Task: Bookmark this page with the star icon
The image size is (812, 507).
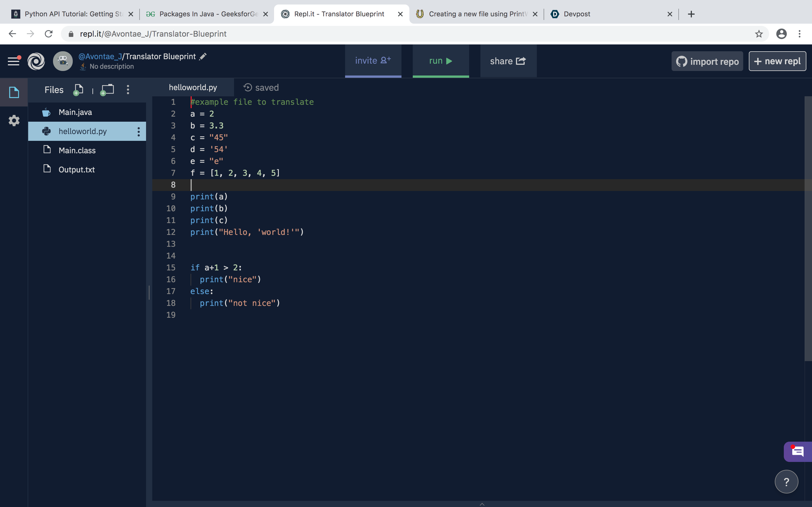Action: (x=759, y=34)
